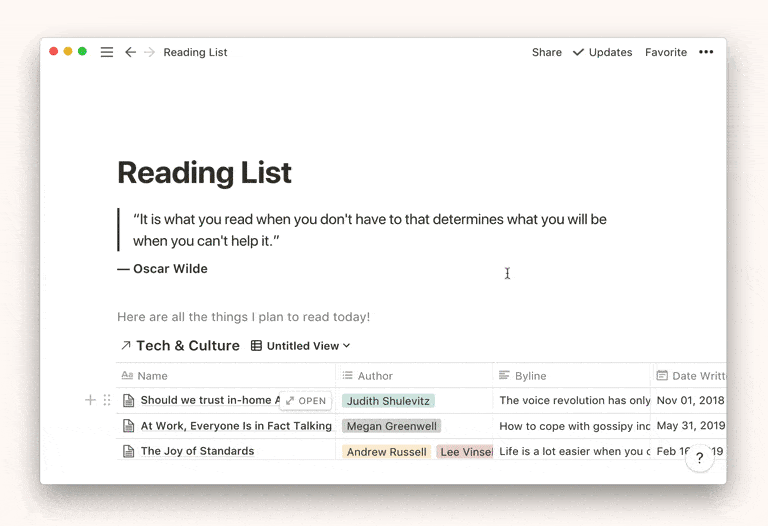Open the hamburger sidebar menu icon
The image size is (768, 526).
107,52
